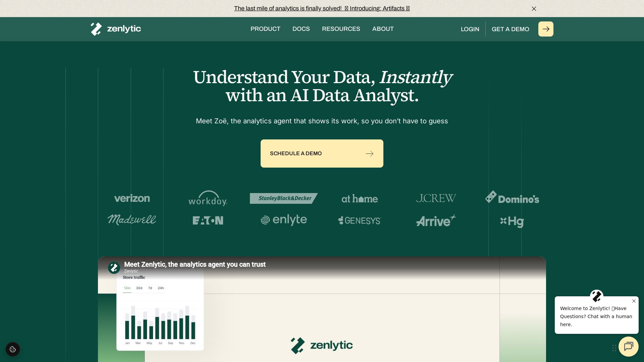Click the Zenlytic watermark in the video center
This screenshot has width=644, height=362.
pos(321,345)
